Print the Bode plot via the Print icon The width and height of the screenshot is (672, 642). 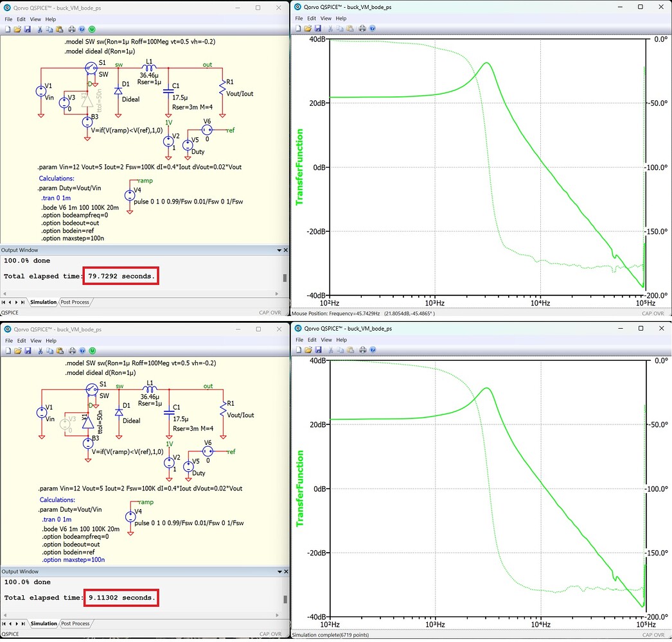point(362,28)
